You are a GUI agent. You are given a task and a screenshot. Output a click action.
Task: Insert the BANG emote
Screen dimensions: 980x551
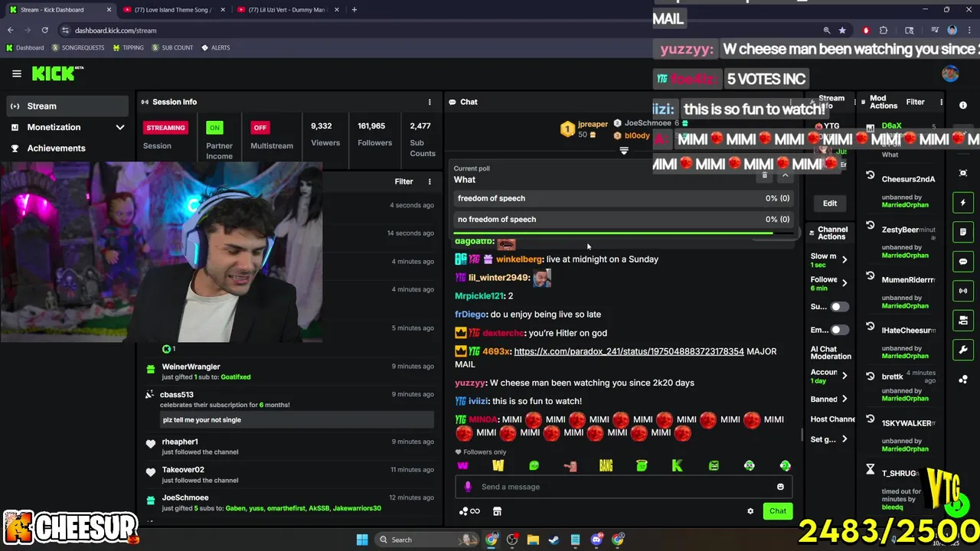pyautogui.click(x=606, y=465)
